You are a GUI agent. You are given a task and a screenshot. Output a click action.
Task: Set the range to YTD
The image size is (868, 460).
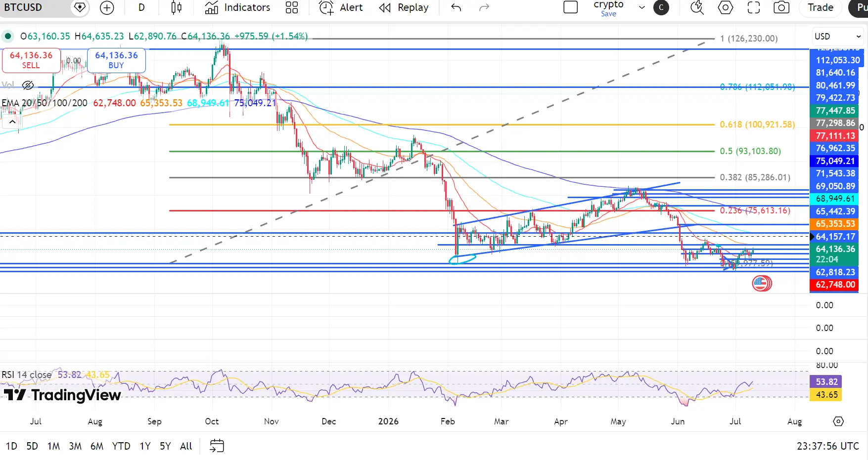tap(121, 446)
